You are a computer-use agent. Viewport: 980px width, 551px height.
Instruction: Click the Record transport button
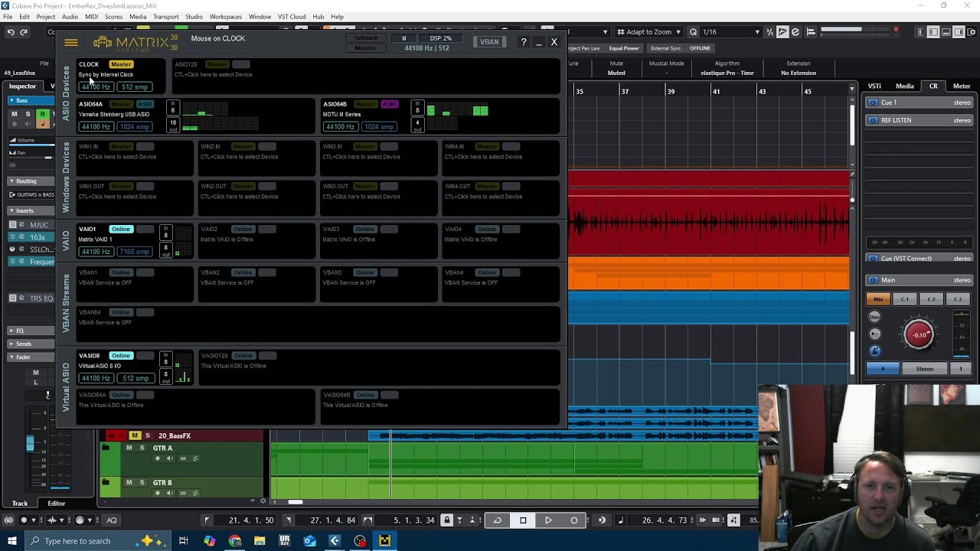point(574,520)
